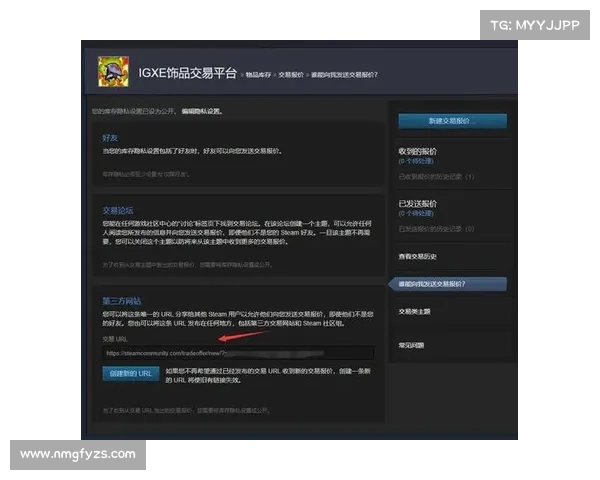Open the 已发送报价 sidebar section
Screen dimensions: 600x480
(x=417, y=204)
